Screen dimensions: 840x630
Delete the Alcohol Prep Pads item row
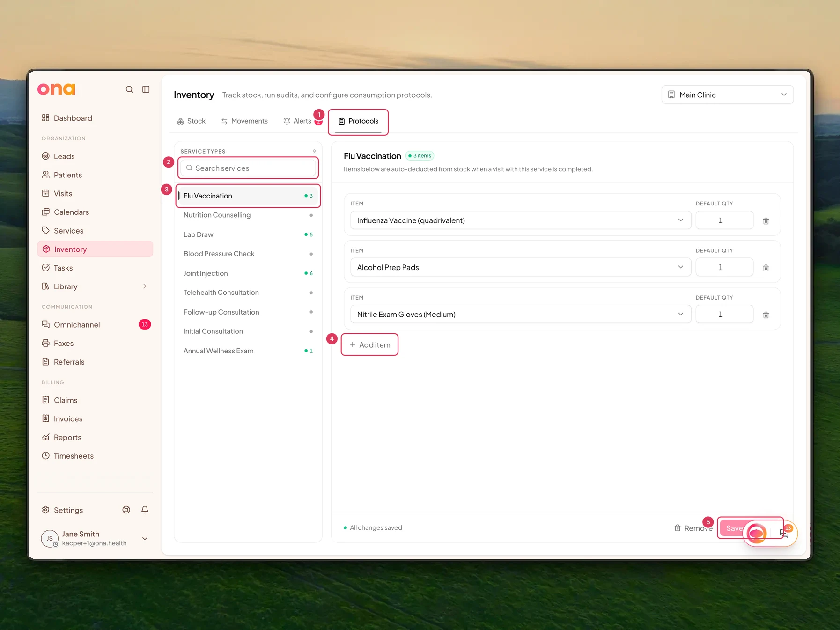coord(766,268)
